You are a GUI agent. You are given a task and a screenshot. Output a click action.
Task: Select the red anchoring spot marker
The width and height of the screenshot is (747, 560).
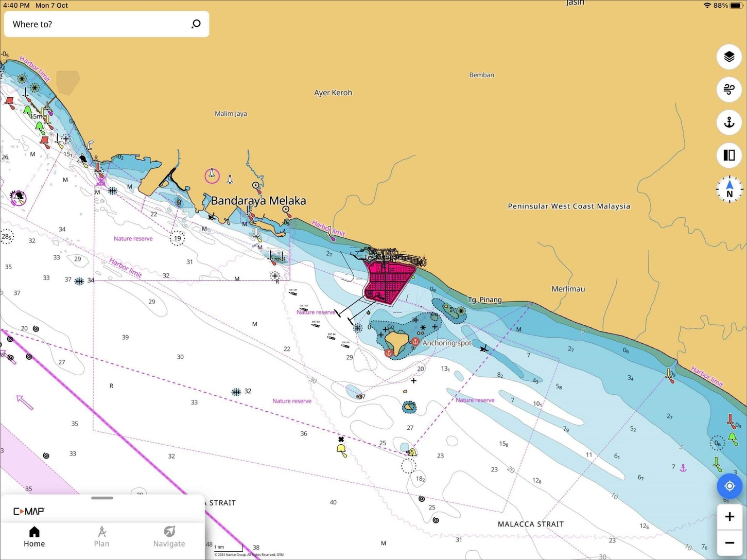coord(415,342)
